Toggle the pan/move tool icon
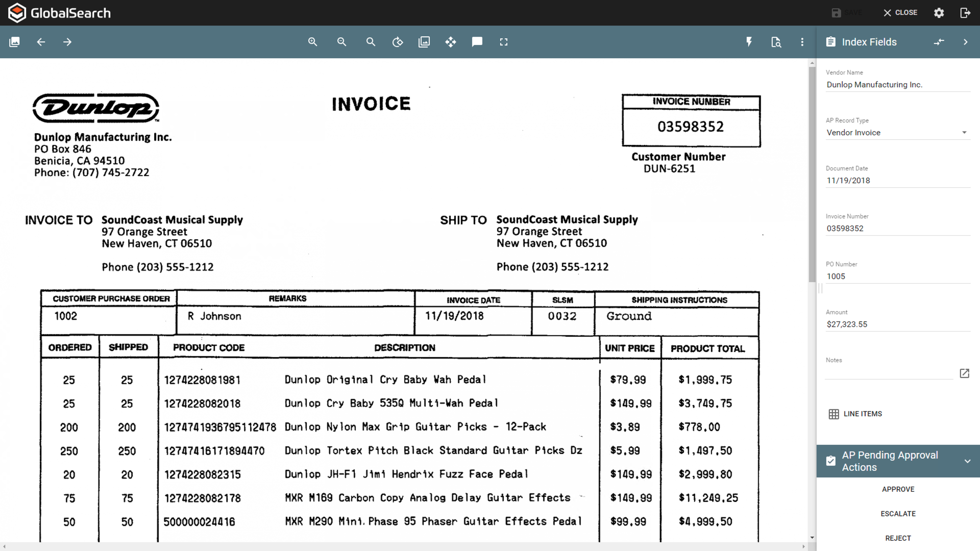The width and height of the screenshot is (980, 551). pyautogui.click(x=450, y=42)
